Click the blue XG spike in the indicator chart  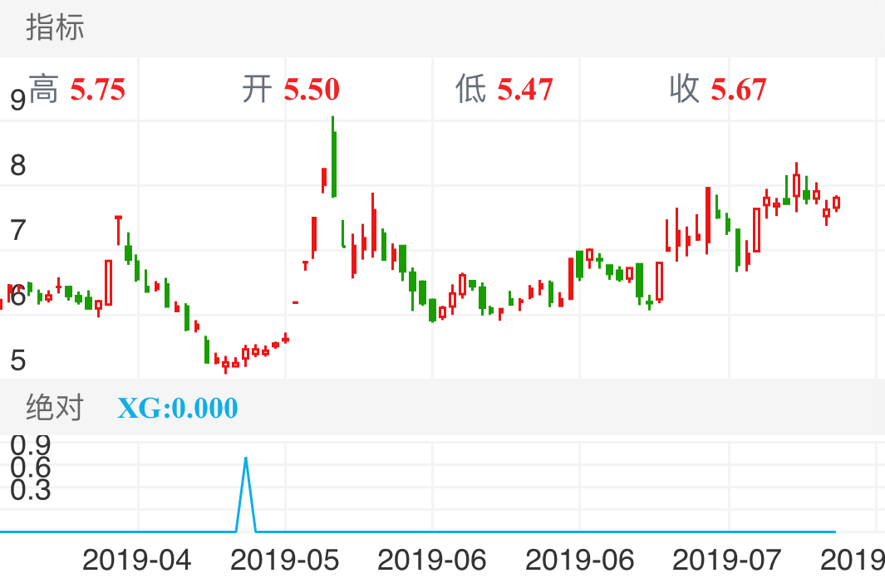tap(245, 494)
